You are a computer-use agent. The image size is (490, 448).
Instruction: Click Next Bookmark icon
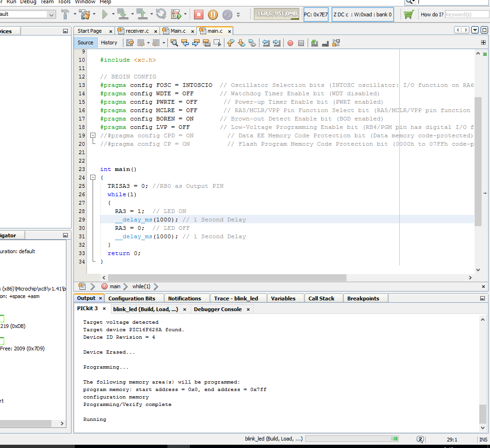pos(242,43)
